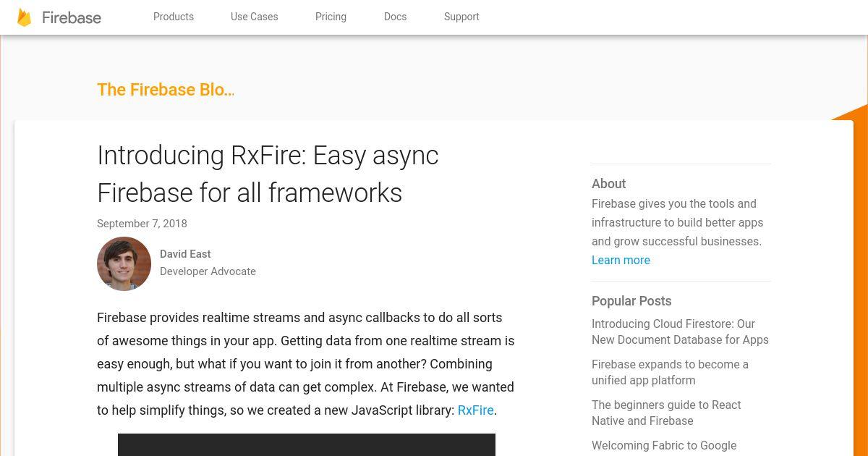Image resolution: width=868 pixels, height=456 pixels.
Task: Click Learn more in About section
Action: tap(621, 261)
